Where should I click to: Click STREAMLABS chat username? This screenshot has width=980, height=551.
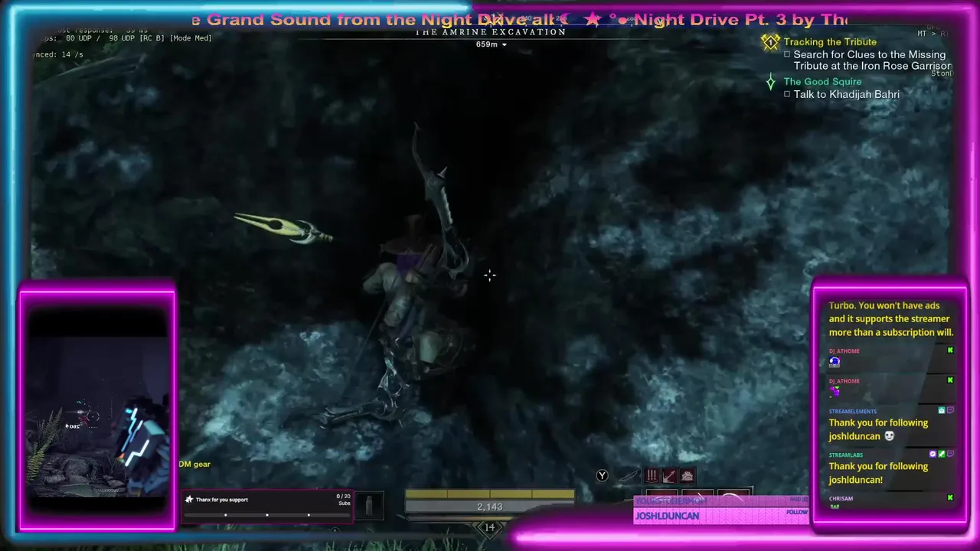[x=845, y=455]
